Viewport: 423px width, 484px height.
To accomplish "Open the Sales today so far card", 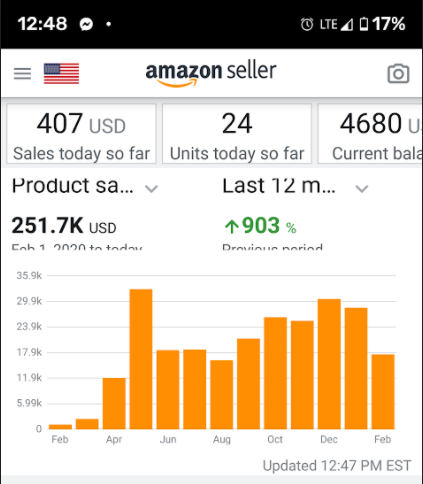I will [81, 134].
